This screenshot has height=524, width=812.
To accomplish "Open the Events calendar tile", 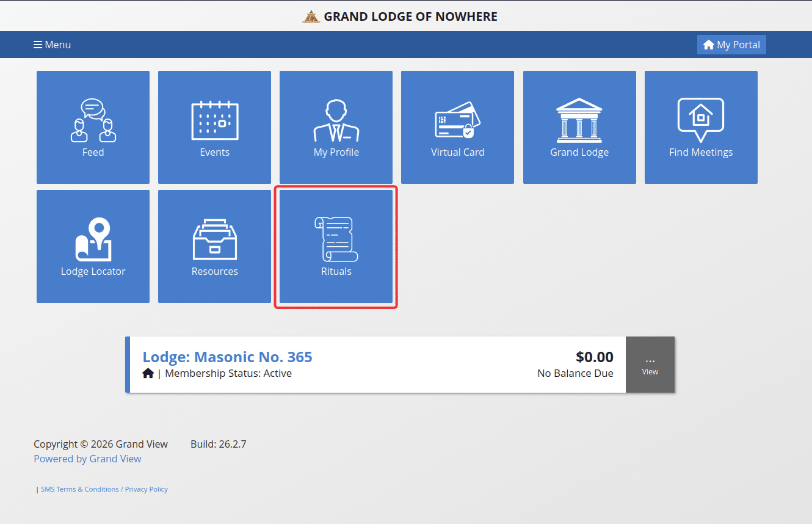I will pyautogui.click(x=214, y=127).
